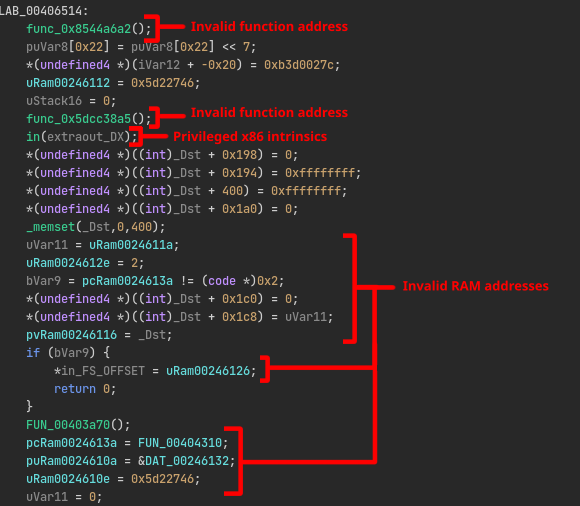Click the puVar8[0x22] shift-left-by-7 line
This screenshot has width=580, height=506.
tap(141, 47)
